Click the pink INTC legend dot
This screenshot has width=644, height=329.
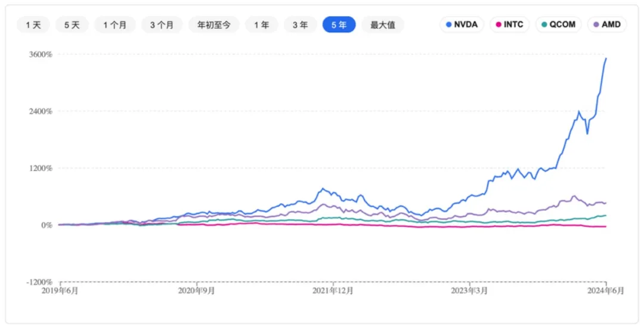(x=499, y=25)
